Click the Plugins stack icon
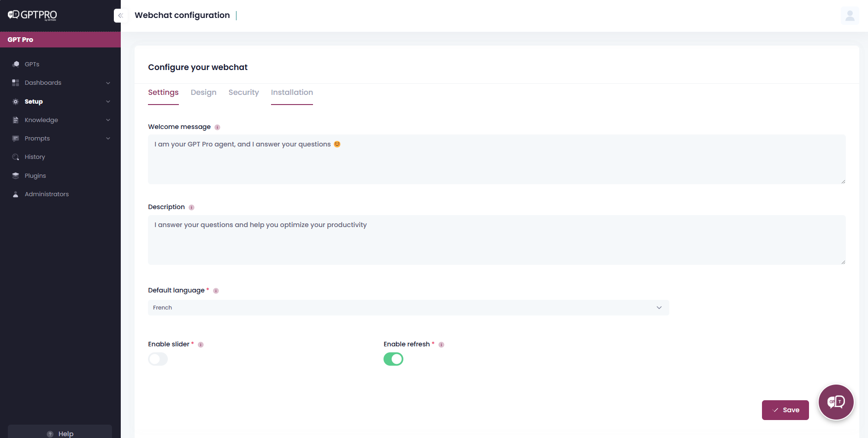The image size is (868, 438). pyautogui.click(x=16, y=175)
